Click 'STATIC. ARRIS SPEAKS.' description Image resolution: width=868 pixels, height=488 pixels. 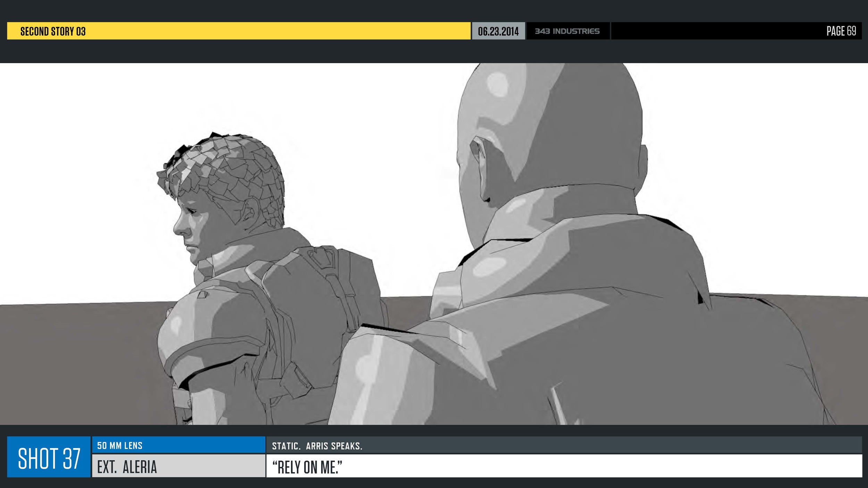coord(317,446)
